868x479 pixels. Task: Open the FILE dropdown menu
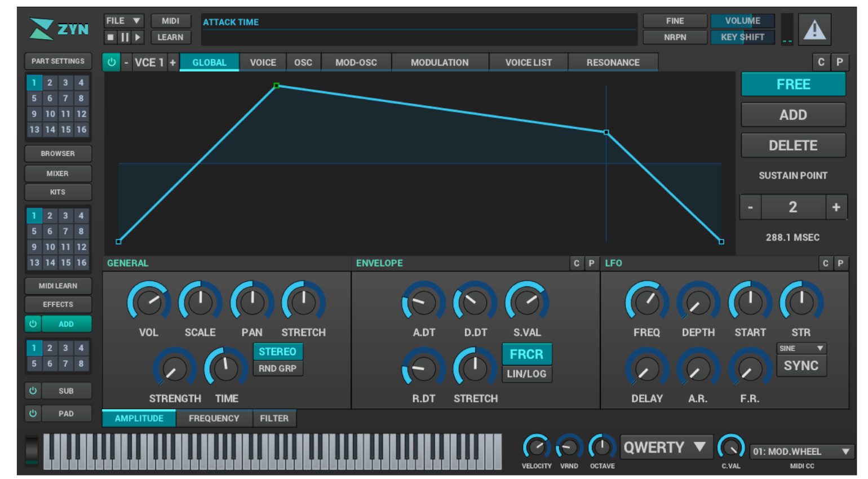(123, 21)
